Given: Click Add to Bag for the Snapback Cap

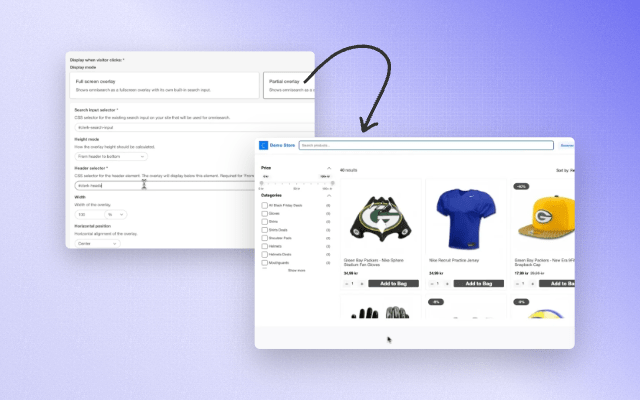Looking at the screenshot, I should [x=557, y=283].
